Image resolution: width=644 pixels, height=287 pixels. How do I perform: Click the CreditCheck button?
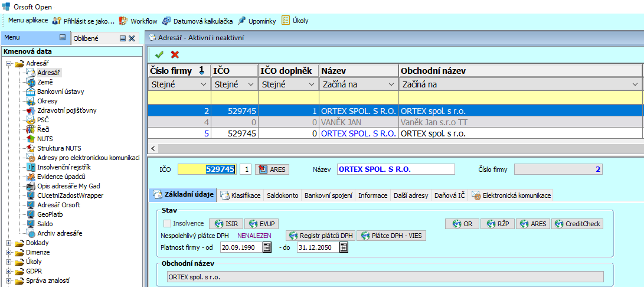[x=577, y=224]
